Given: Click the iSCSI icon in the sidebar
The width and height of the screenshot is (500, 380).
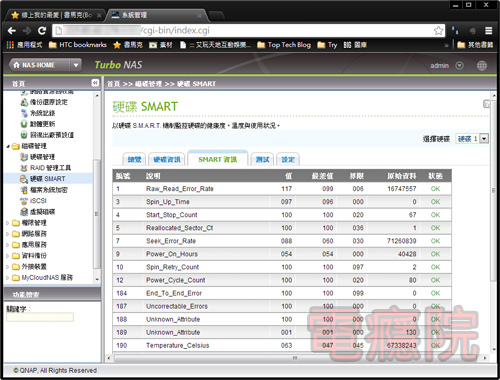Looking at the screenshot, I should pyautogui.click(x=24, y=201).
